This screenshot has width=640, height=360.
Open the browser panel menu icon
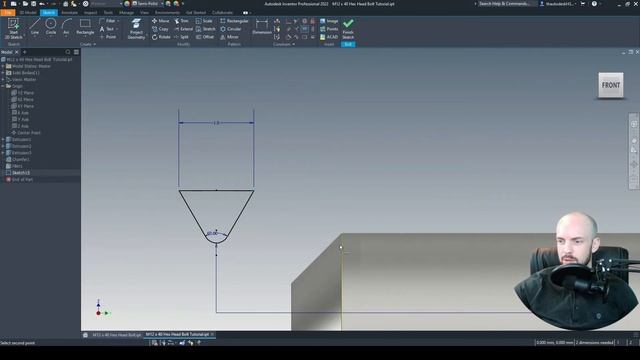coord(76,52)
